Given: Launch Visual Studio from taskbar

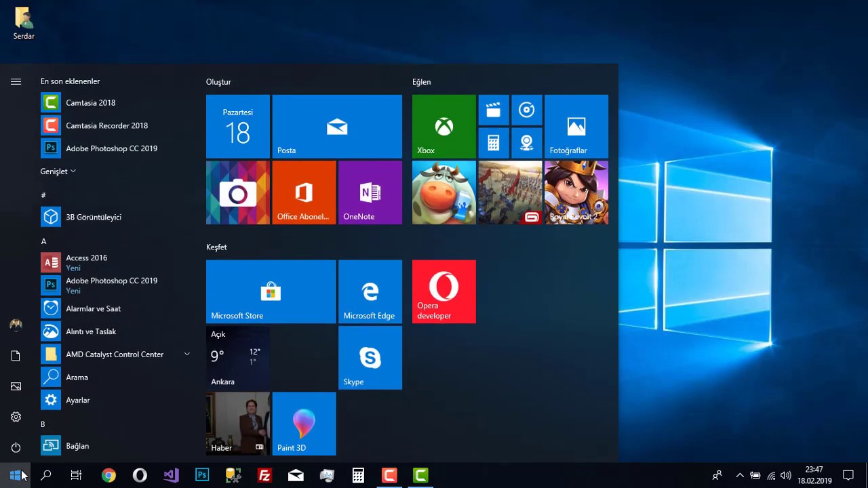Looking at the screenshot, I should pos(171,475).
